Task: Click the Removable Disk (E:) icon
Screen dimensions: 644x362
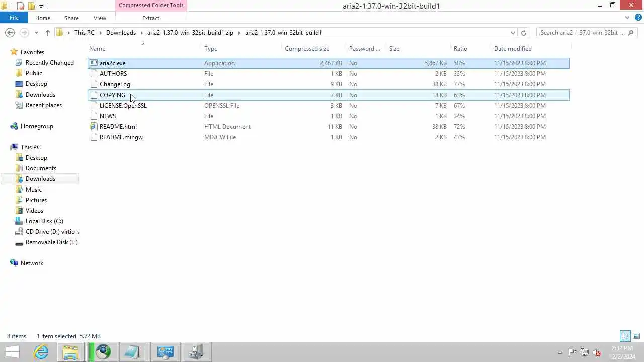Action: [x=19, y=242]
